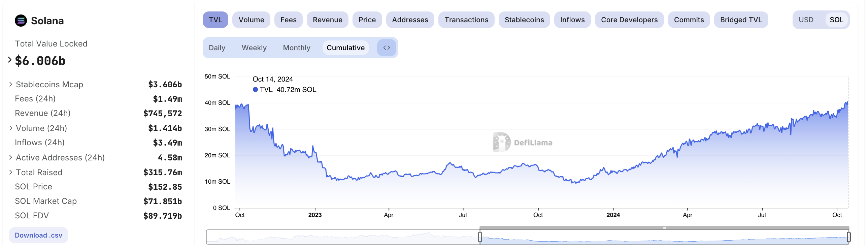Expand the Total Value Locked breakdown
Image resolution: width=868 pixels, height=246 pixels.
(x=10, y=60)
